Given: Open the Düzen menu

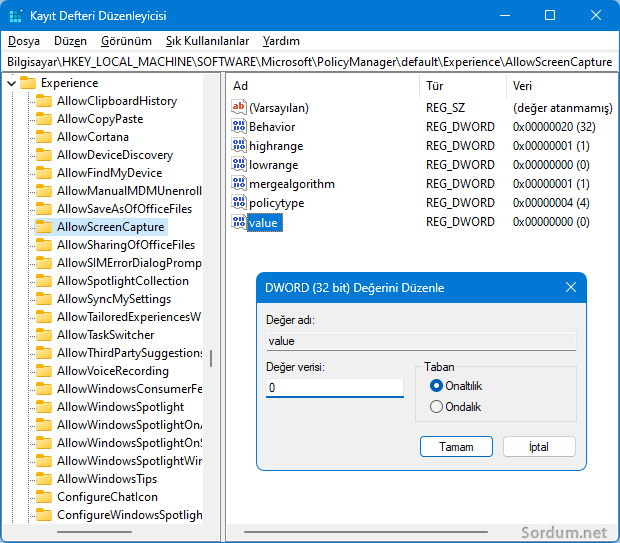Looking at the screenshot, I should 70,41.
